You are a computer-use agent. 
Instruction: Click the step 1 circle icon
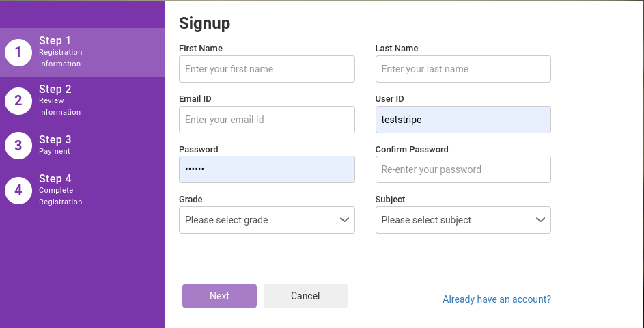click(18, 52)
